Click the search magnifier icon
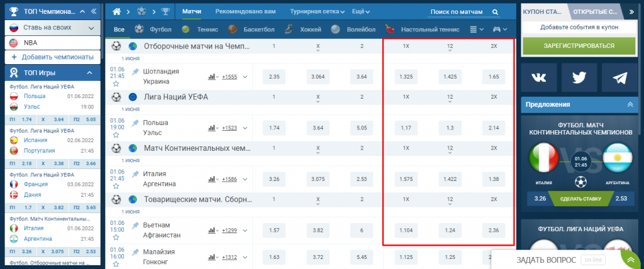 click(496, 12)
